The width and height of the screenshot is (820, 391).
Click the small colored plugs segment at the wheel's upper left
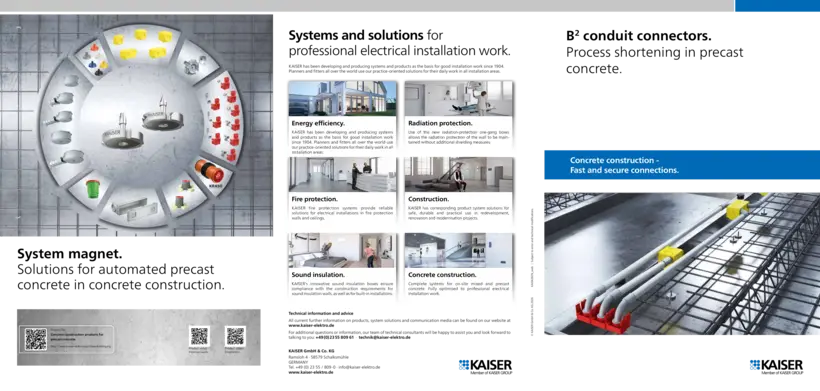(95, 59)
